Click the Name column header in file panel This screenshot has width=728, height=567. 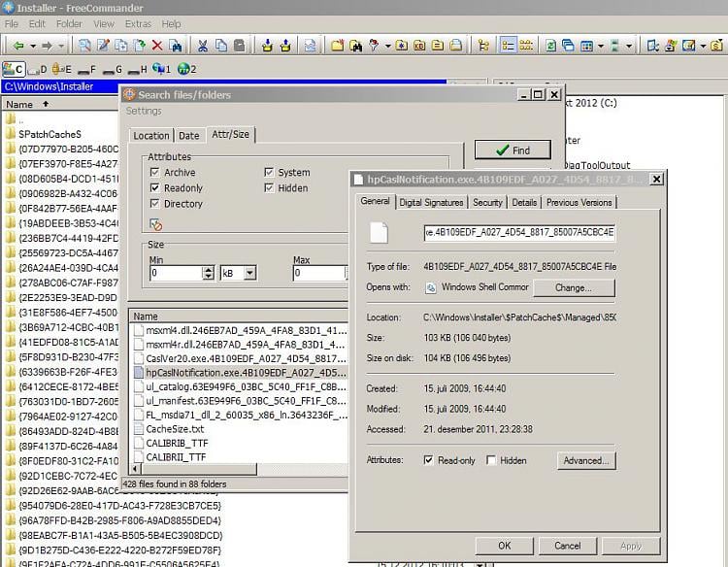coord(60,104)
